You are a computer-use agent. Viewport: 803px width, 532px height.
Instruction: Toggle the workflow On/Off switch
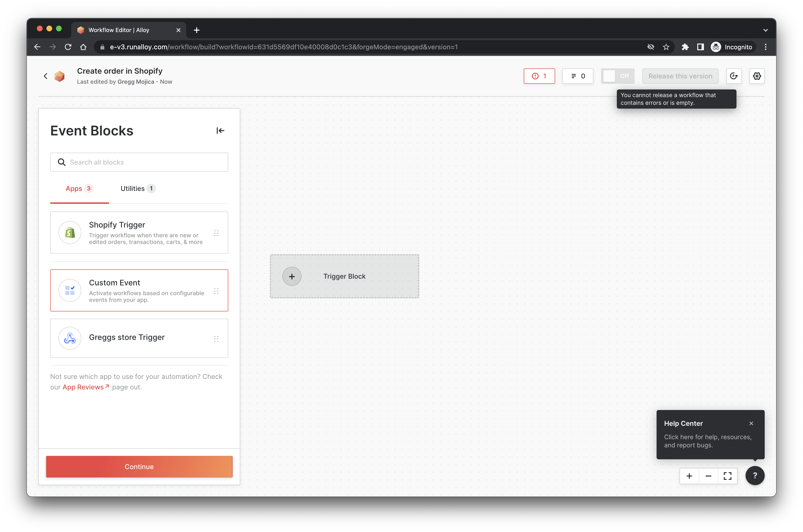point(617,76)
